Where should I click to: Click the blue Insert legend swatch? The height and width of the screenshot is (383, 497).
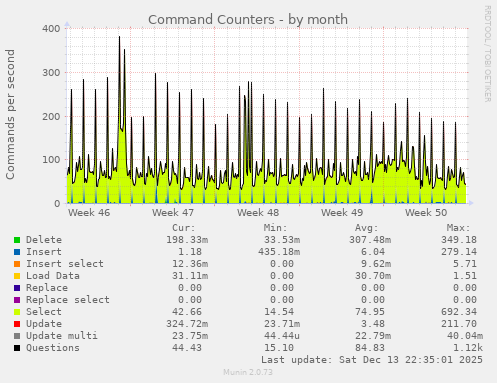[x=17, y=252]
